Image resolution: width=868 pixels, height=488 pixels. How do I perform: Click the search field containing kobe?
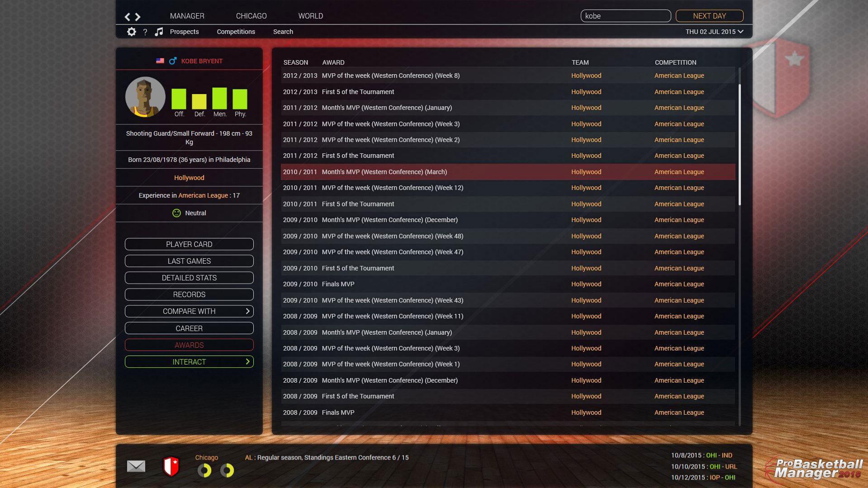pos(625,16)
